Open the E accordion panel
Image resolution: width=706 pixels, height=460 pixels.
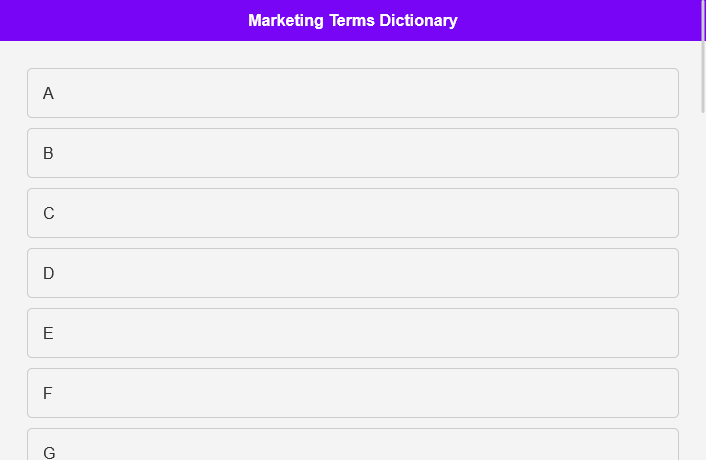pos(352,333)
